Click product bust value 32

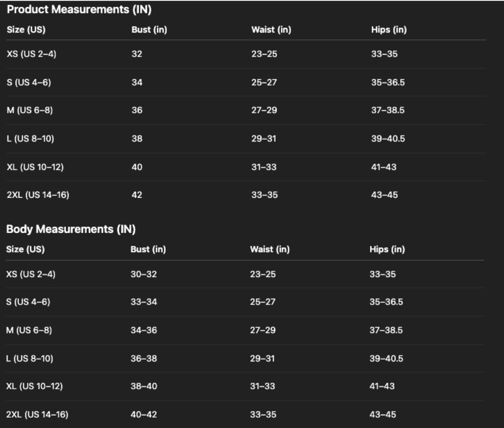click(136, 54)
